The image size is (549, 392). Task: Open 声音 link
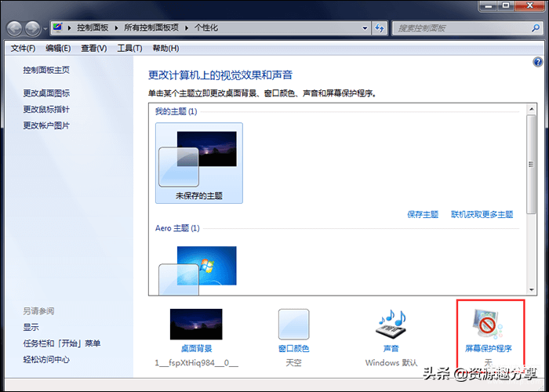(391, 349)
